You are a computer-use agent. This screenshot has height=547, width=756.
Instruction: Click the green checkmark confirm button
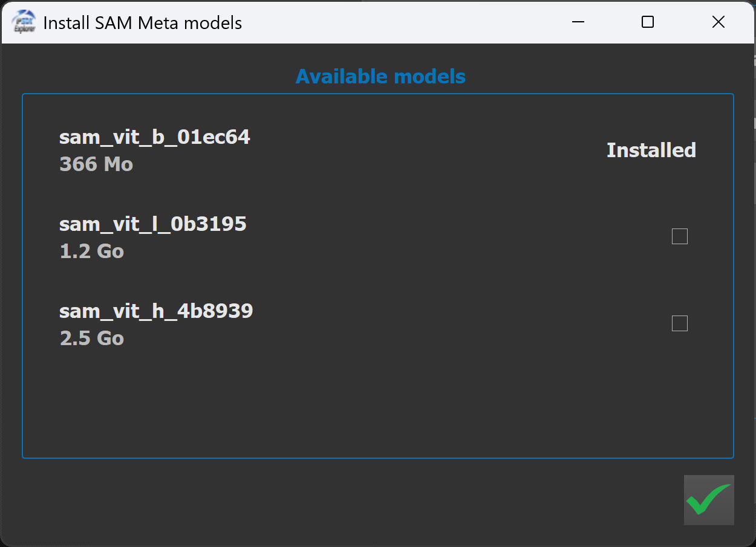point(709,500)
